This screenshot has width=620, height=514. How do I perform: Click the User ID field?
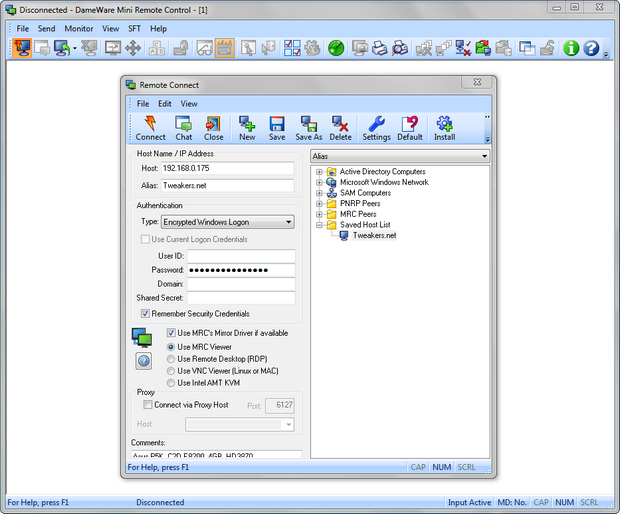(241, 256)
